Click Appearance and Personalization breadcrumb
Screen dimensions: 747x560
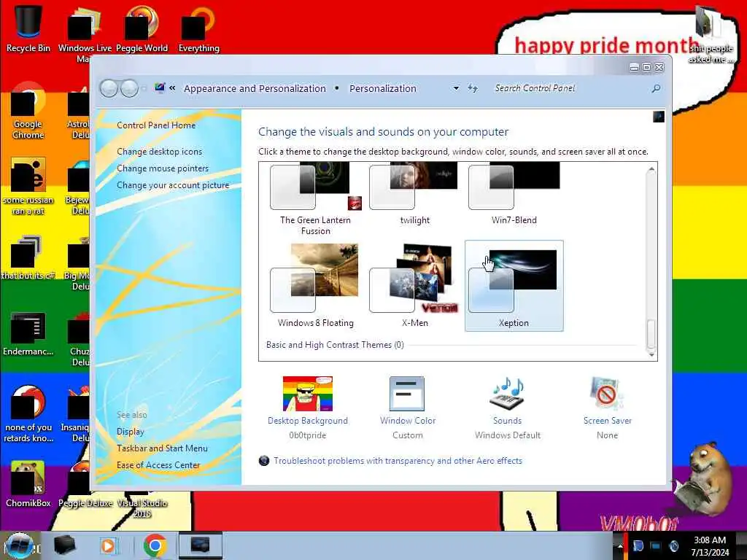[255, 88]
